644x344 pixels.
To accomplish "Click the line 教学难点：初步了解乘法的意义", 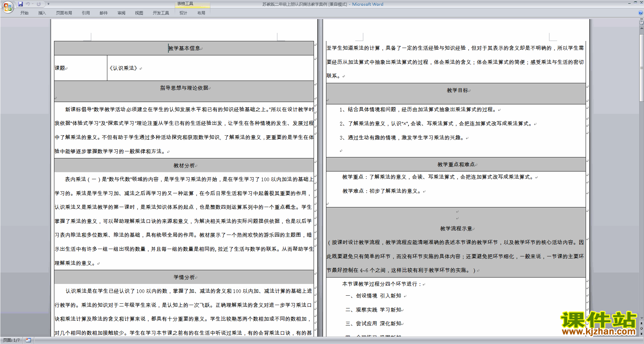I will pyautogui.click(x=382, y=191).
